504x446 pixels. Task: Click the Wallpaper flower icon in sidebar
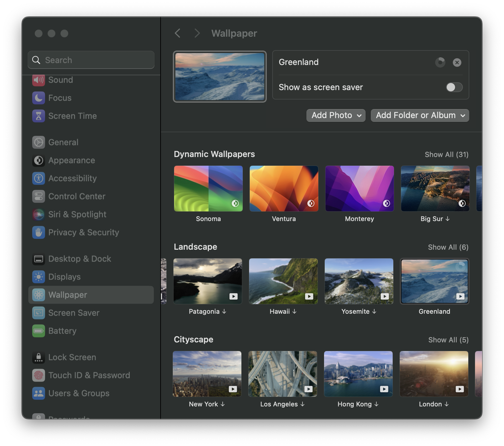(39, 295)
